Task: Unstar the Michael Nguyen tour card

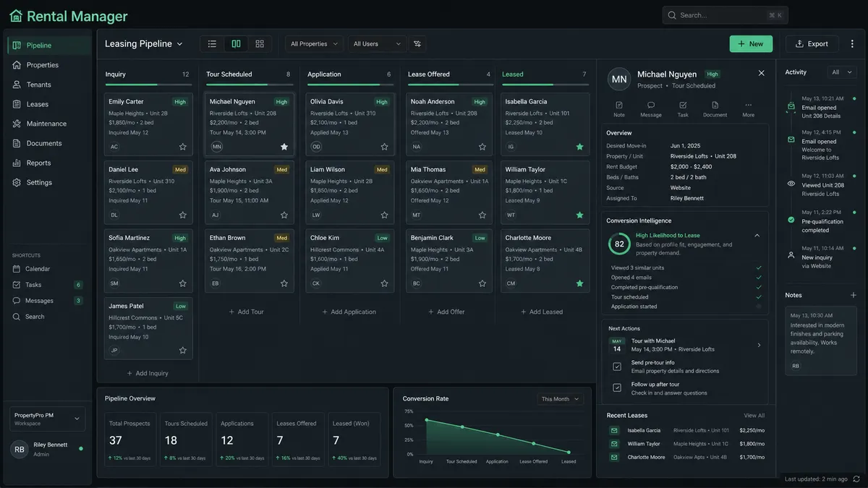Action: (x=284, y=147)
